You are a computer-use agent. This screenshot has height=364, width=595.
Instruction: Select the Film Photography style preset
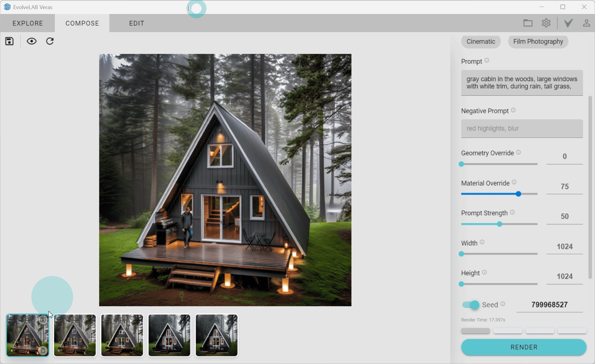click(537, 41)
